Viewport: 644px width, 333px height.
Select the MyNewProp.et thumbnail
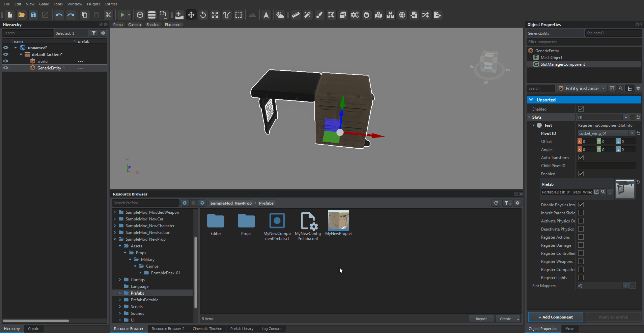click(338, 221)
